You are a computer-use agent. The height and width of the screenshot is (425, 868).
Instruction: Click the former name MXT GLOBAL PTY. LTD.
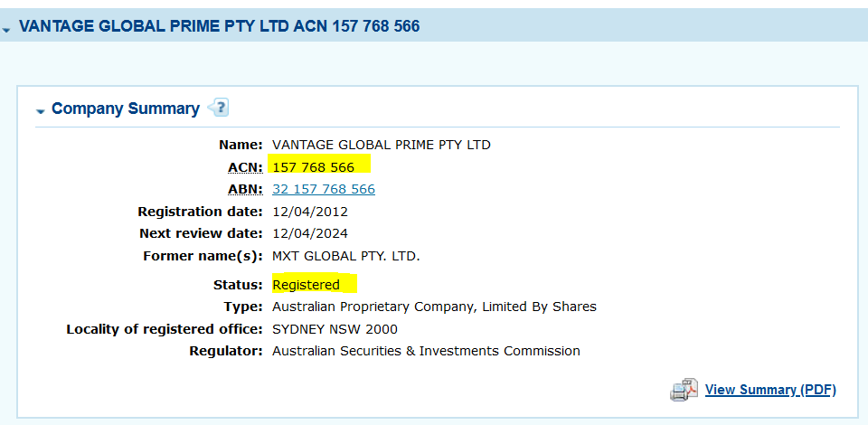pos(346,256)
